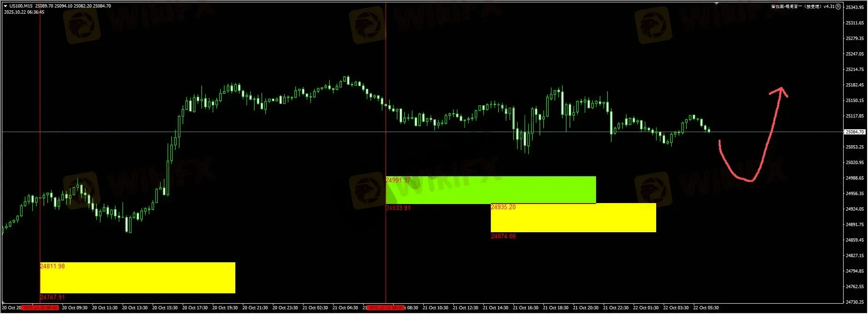Click the 24747.91 red price label
The image size is (868, 314).
click(53, 298)
